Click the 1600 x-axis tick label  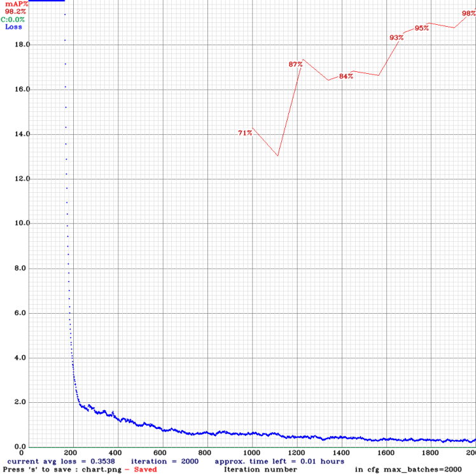point(386,453)
